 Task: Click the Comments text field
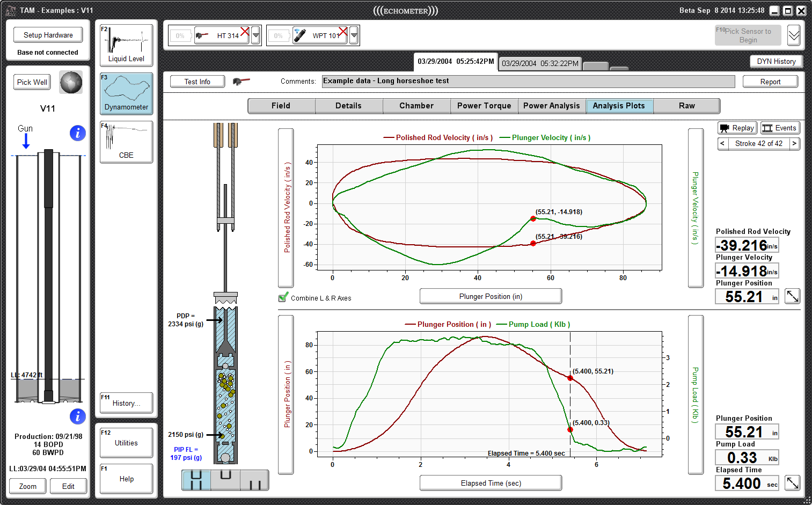528,81
